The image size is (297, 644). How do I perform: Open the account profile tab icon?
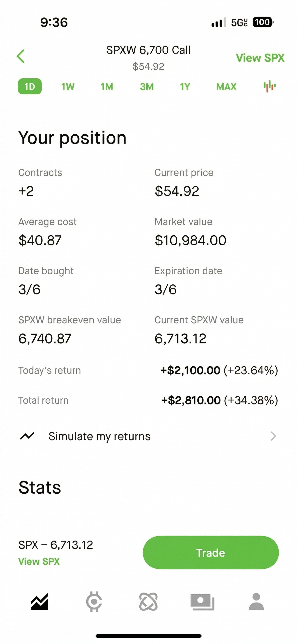256,602
